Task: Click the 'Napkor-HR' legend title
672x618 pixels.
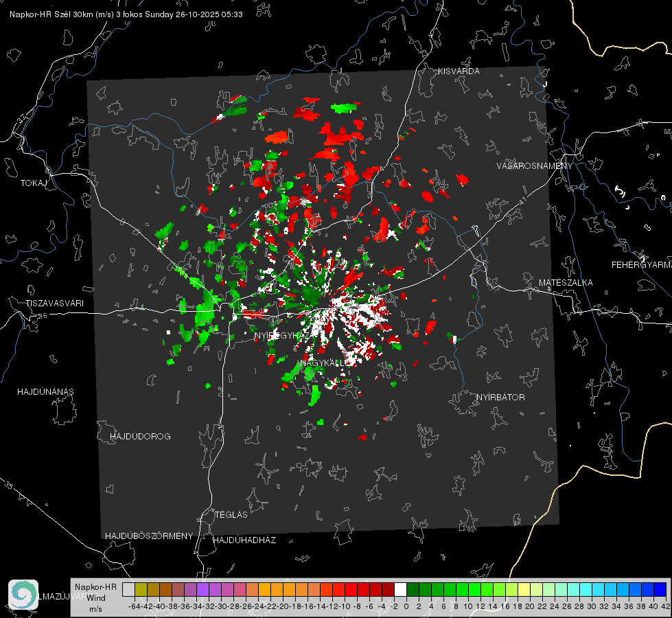Action: pyautogui.click(x=95, y=587)
